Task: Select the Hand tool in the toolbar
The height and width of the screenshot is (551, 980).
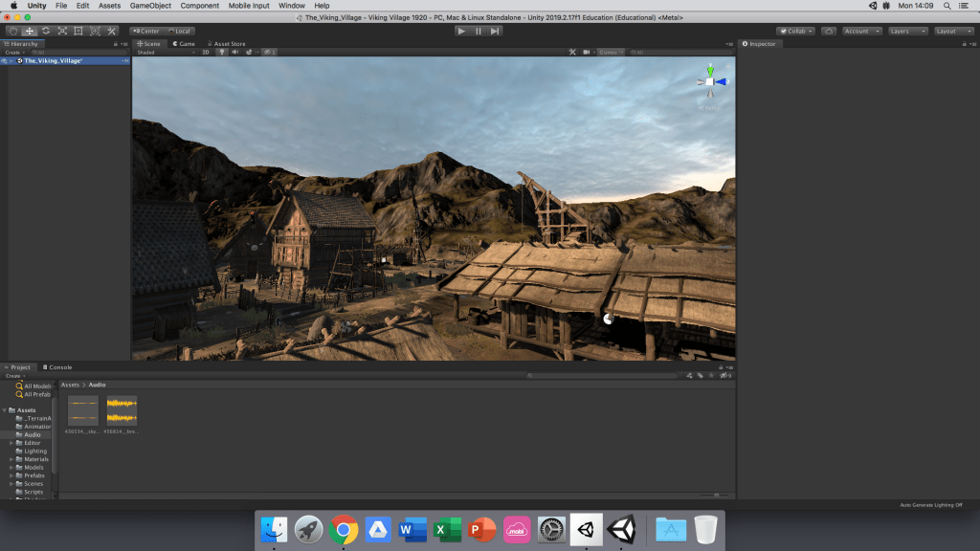Action: coord(12,31)
